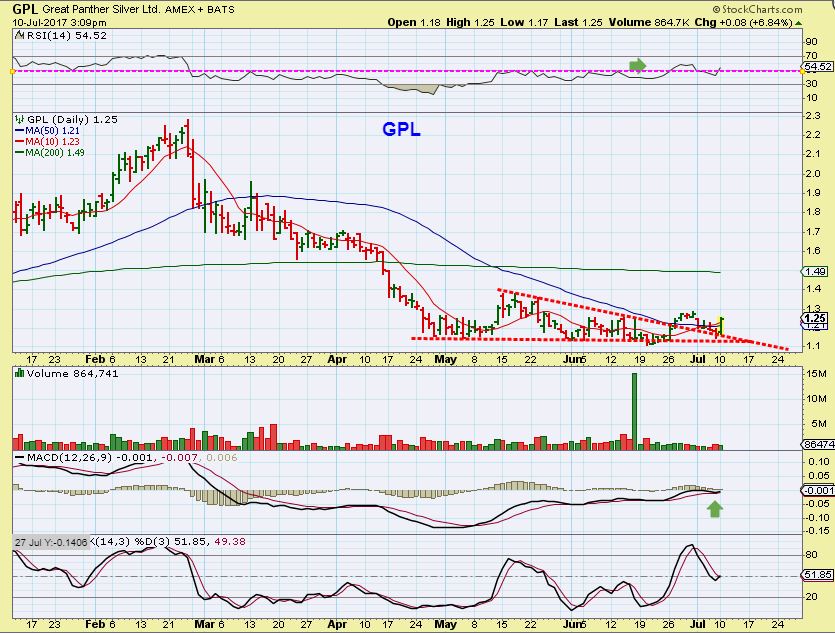Click the 1.6 price axis label
Screen dimensions: 835x634
coord(813,251)
